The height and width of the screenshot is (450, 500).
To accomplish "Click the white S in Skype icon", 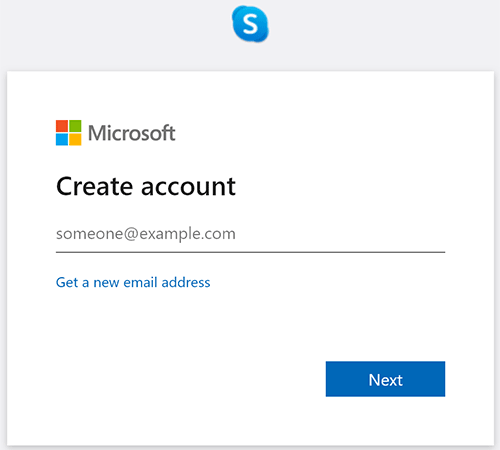I will click(x=250, y=24).
